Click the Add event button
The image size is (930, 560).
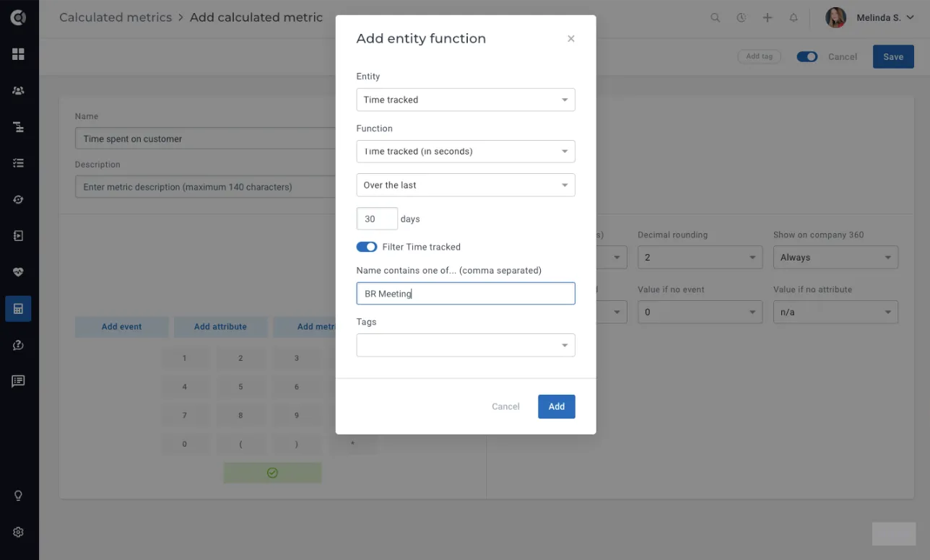coord(121,327)
